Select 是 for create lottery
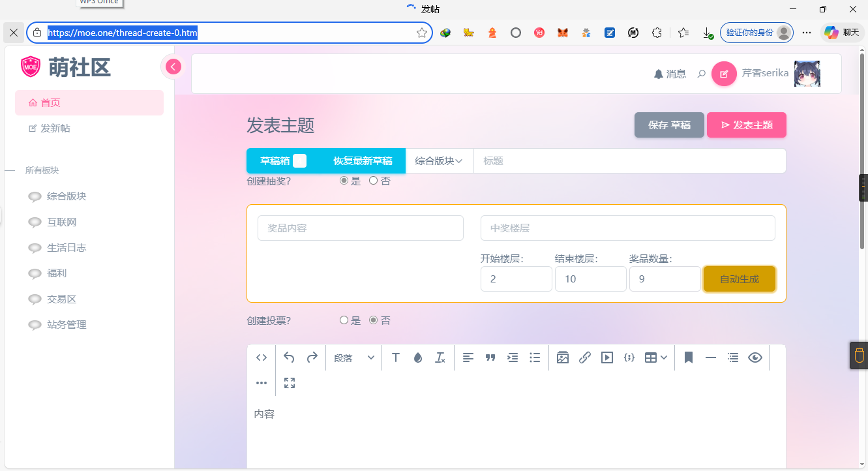This screenshot has width=868, height=471. [344, 181]
